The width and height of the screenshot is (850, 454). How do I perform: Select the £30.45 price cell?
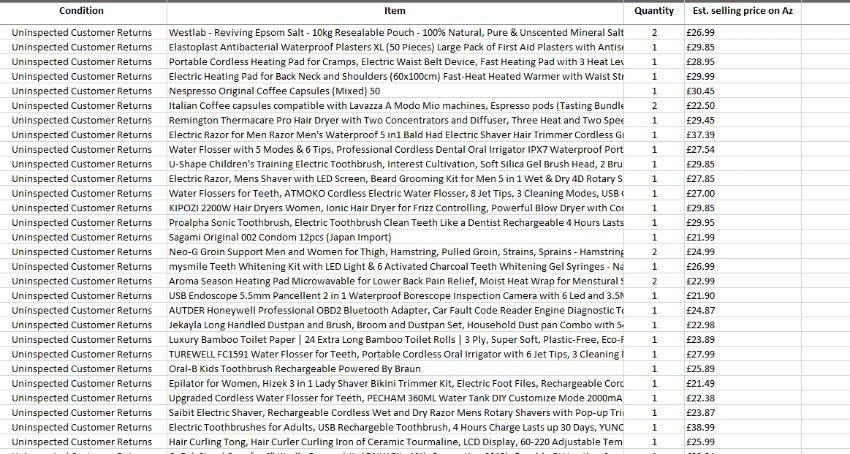click(x=700, y=91)
